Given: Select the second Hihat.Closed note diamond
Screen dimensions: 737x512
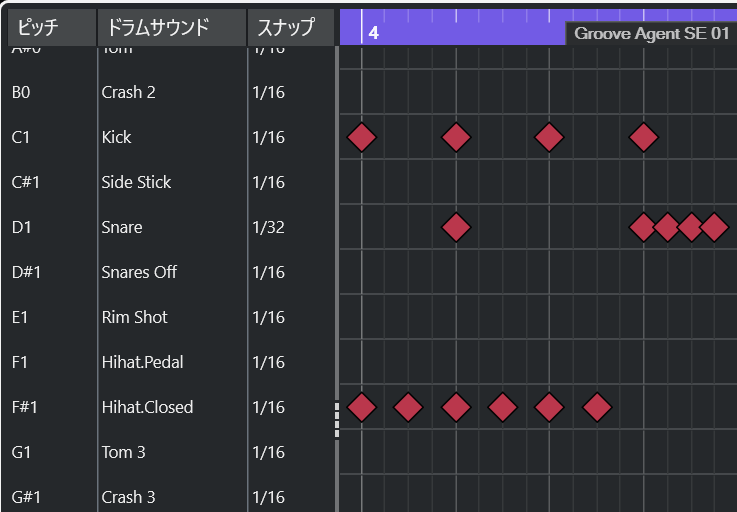Looking at the screenshot, I should click(408, 407).
